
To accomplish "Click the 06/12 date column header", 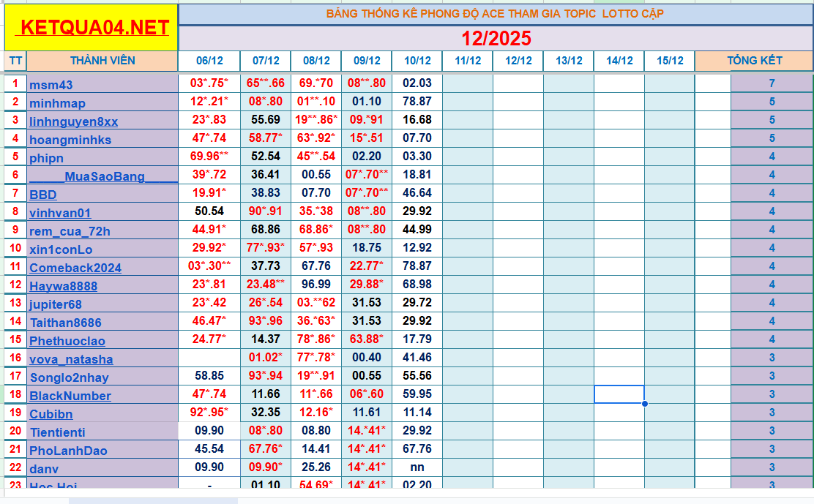I will [209, 61].
